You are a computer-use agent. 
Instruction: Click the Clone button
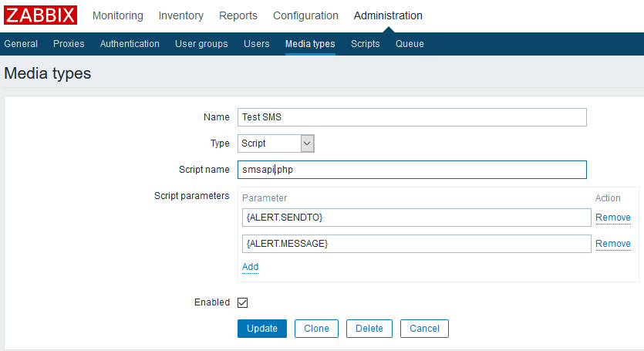click(x=316, y=329)
